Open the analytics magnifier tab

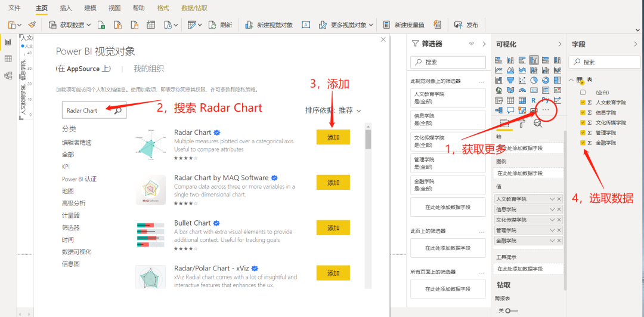538,123
